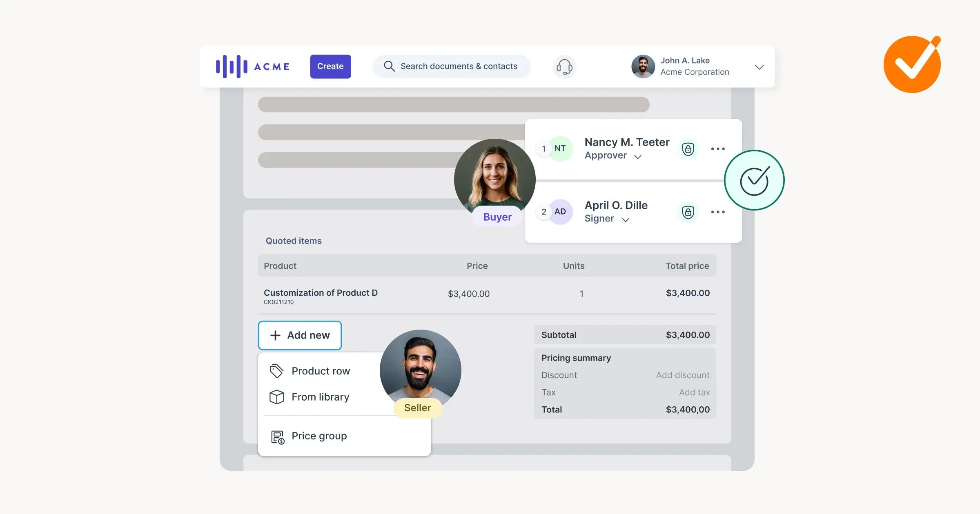Click the Product column header
The height and width of the screenshot is (514, 980).
coord(280,266)
